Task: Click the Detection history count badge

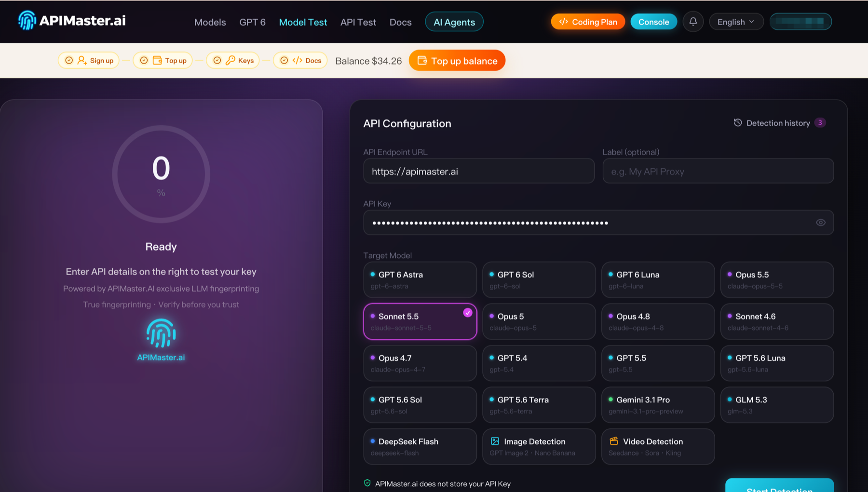Action: [820, 122]
